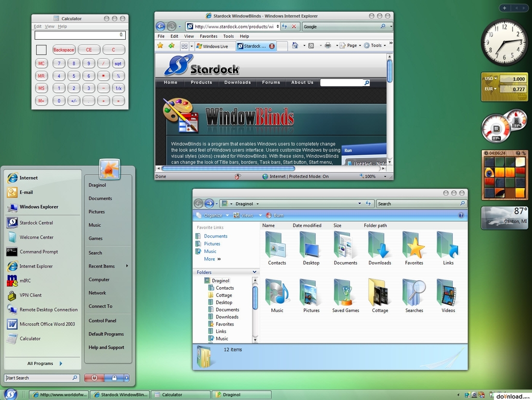Expand the Page menu dropdown in IE

[360, 45]
